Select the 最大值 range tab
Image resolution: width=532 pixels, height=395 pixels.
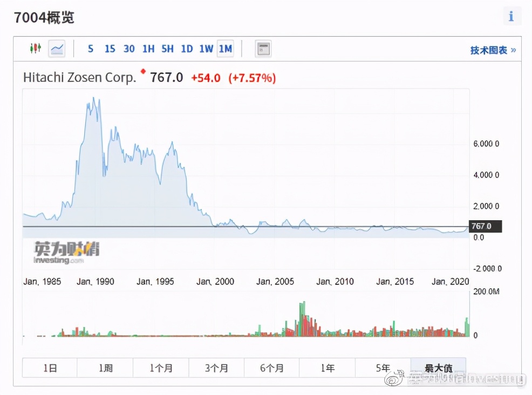[x=438, y=368]
